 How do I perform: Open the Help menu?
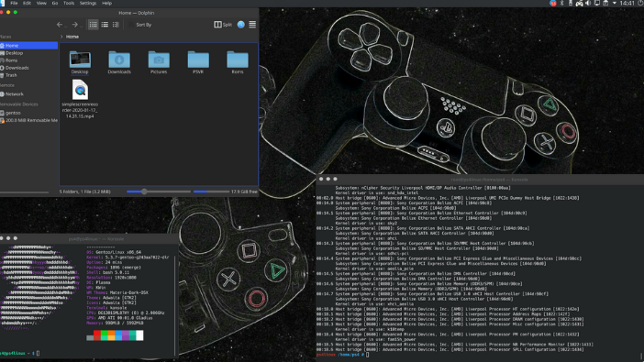tap(106, 3)
